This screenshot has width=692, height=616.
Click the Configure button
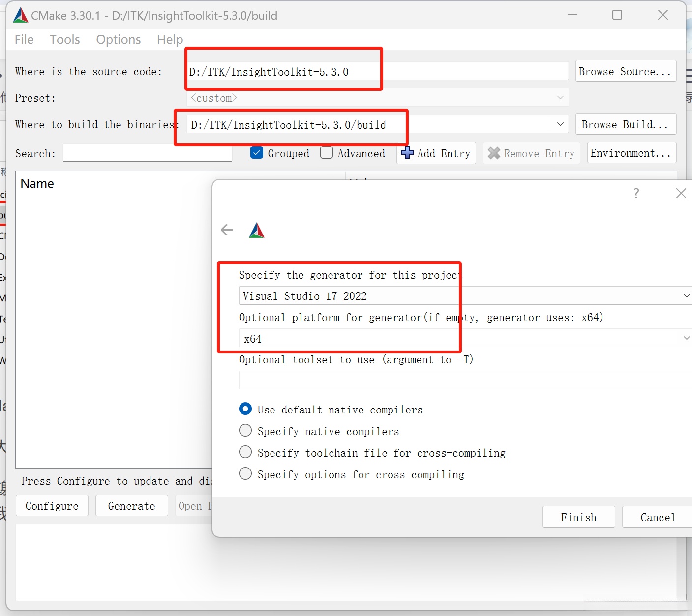coord(52,506)
